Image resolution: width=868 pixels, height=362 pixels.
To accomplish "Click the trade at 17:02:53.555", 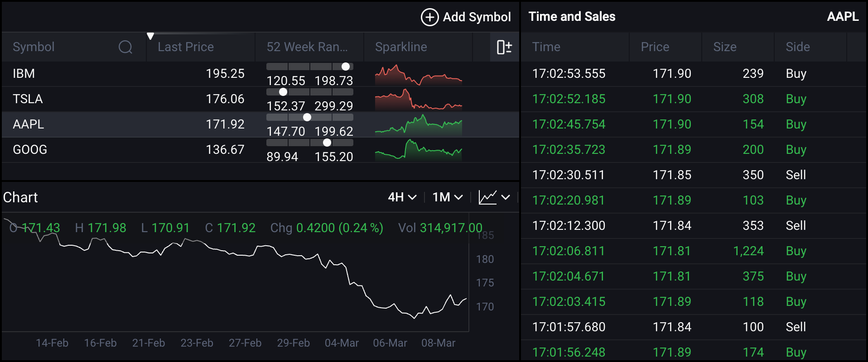I will click(694, 74).
